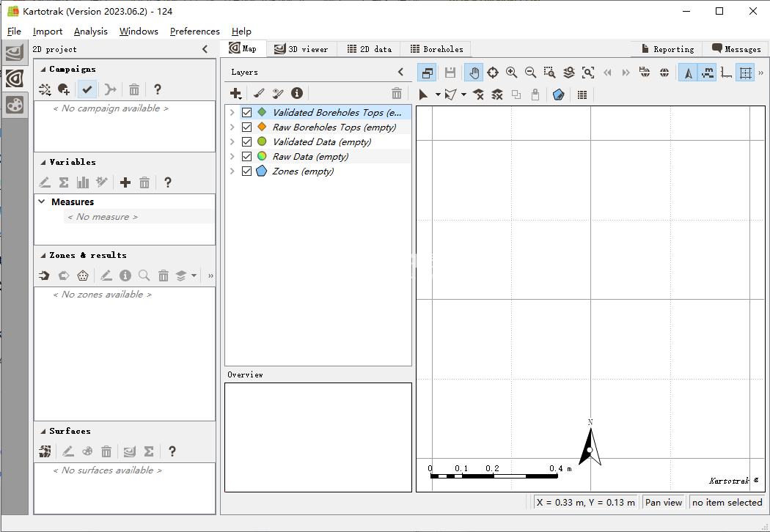Click inside the Overview map panel
This screenshot has width=770, height=532.
(x=318, y=437)
